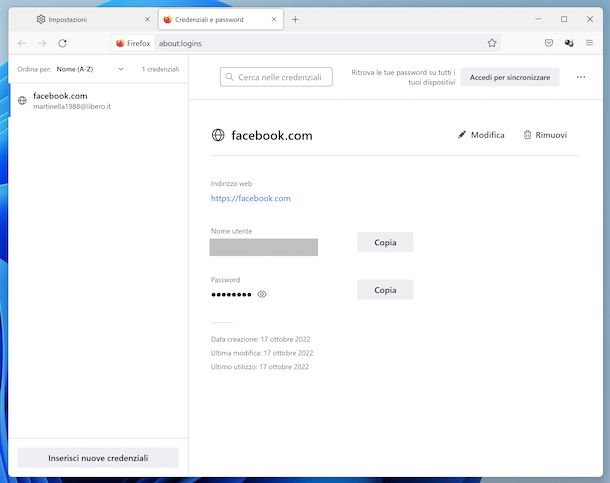
Task: Close the Impostazioni tab
Action: point(147,19)
